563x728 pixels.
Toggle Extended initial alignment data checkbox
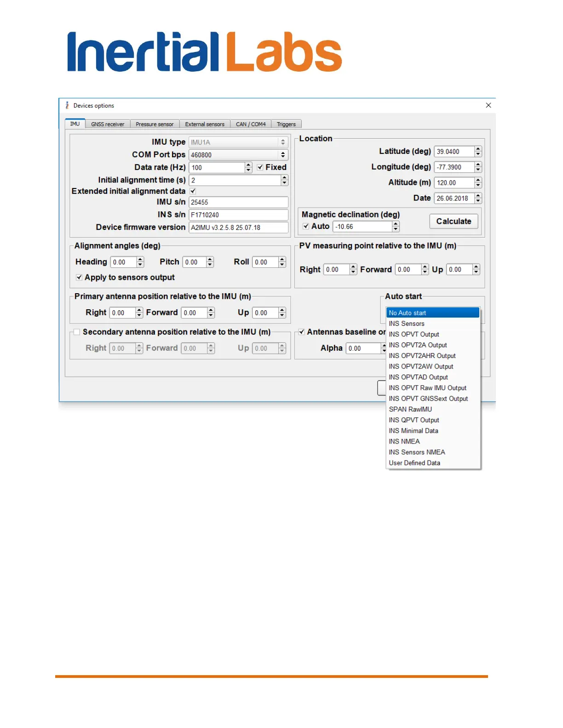(193, 191)
